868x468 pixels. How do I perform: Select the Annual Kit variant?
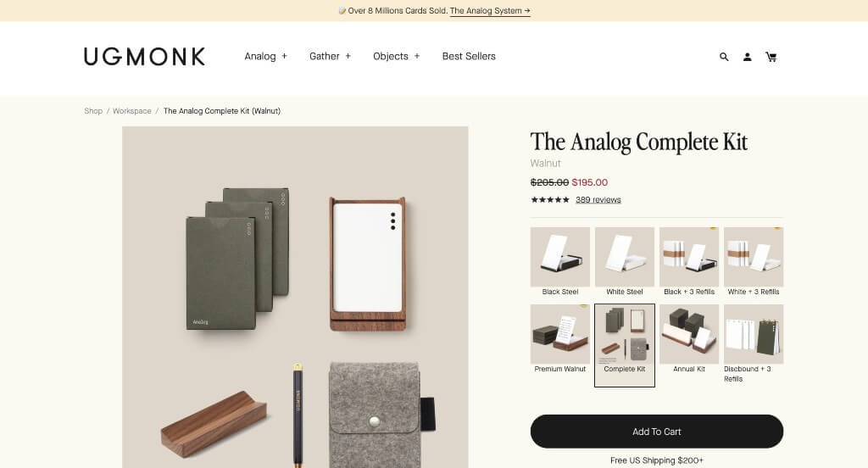click(x=689, y=339)
